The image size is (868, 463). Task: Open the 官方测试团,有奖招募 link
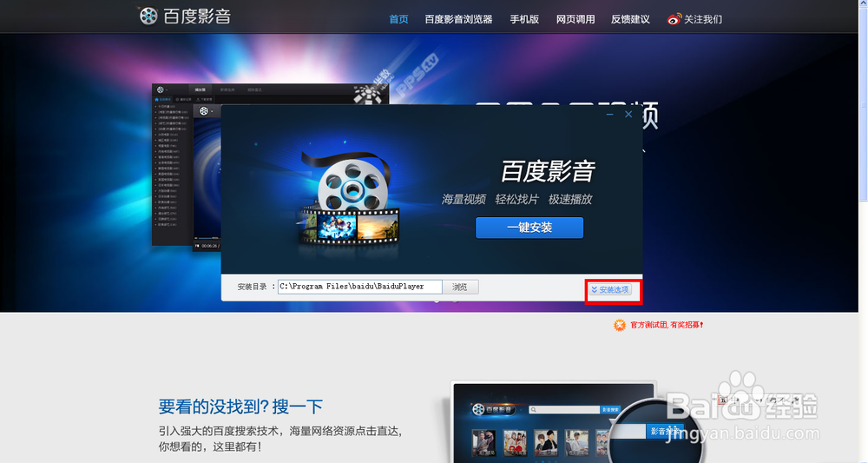(x=659, y=325)
